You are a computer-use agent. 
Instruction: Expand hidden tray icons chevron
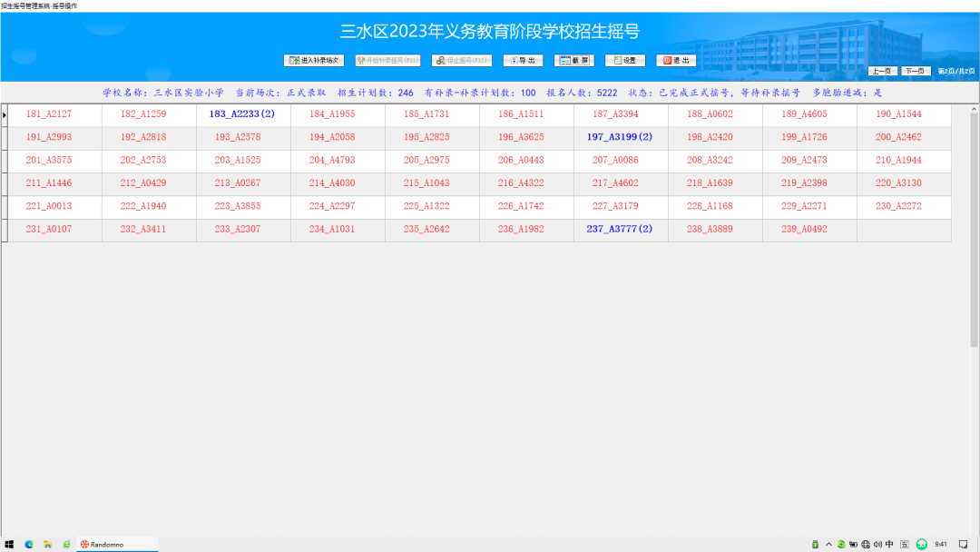pos(828,545)
